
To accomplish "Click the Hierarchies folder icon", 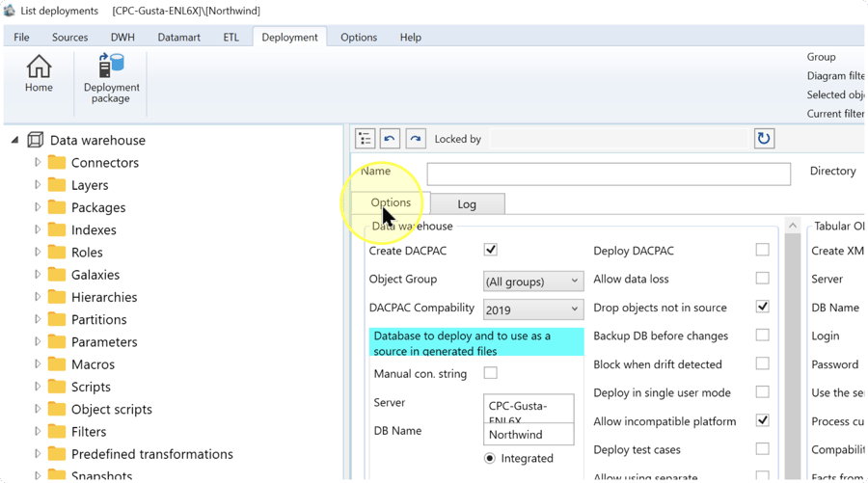I will (x=57, y=297).
